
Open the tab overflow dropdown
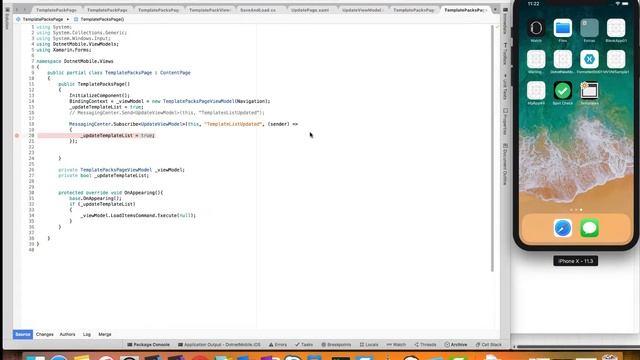coord(495,10)
